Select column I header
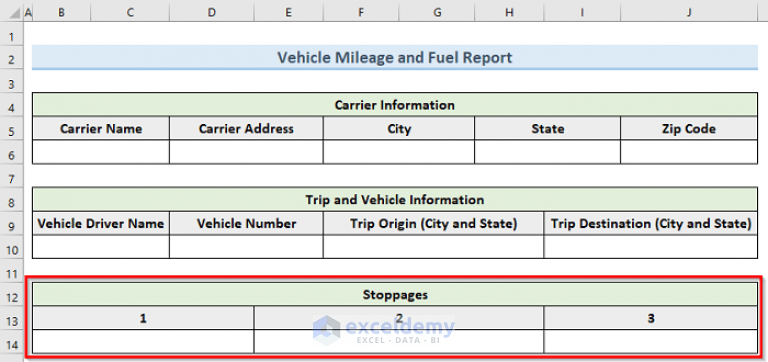 582,13
